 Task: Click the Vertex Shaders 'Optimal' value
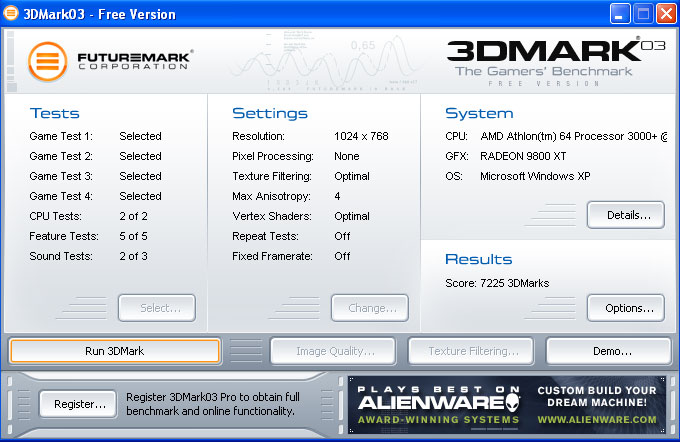coord(352,216)
